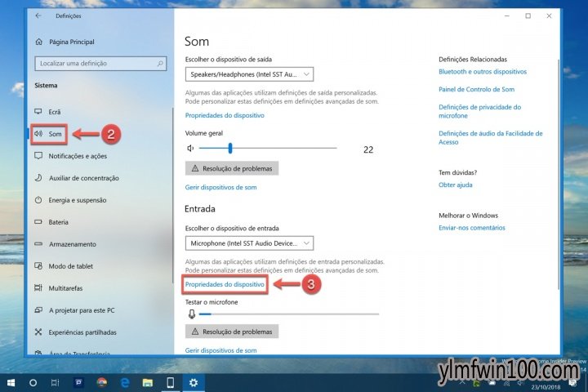Open Task View on the taskbar
Screen dimensions: 588x392
[56, 383]
